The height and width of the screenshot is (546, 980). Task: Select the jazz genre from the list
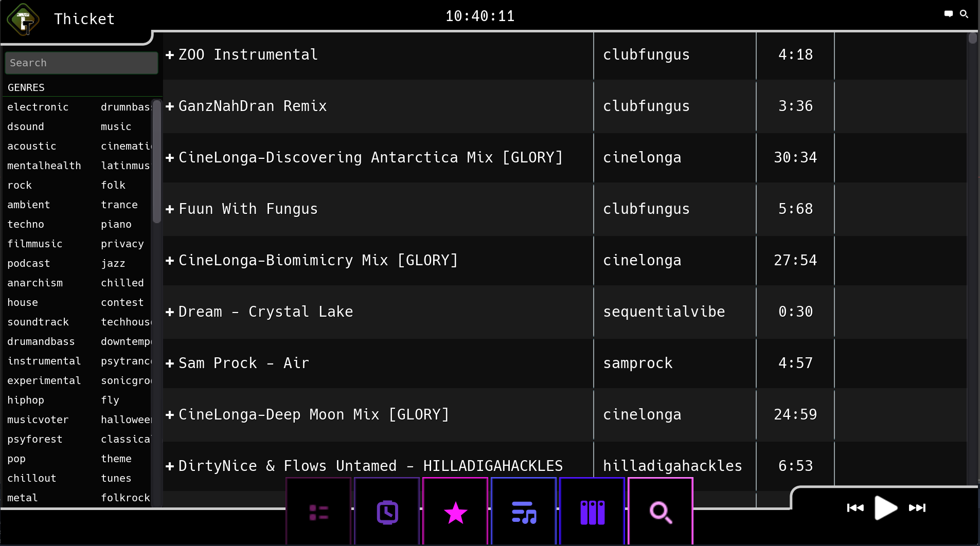point(113,263)
